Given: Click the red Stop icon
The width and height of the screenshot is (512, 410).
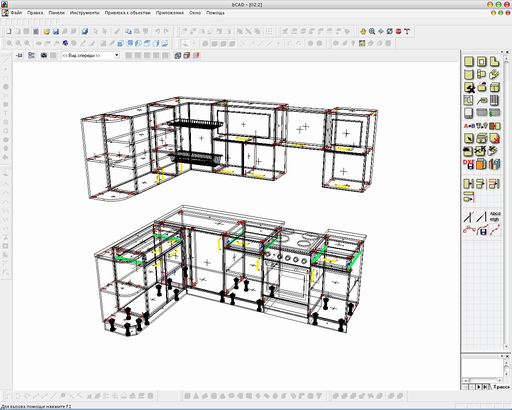Looking at the screenshot, I should point(398,31).
